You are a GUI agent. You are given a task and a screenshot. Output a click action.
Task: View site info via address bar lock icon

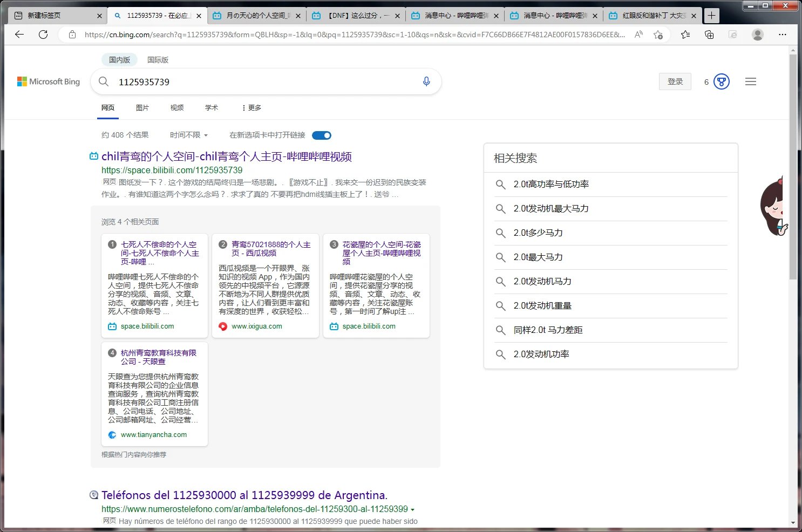pos(72,35)
